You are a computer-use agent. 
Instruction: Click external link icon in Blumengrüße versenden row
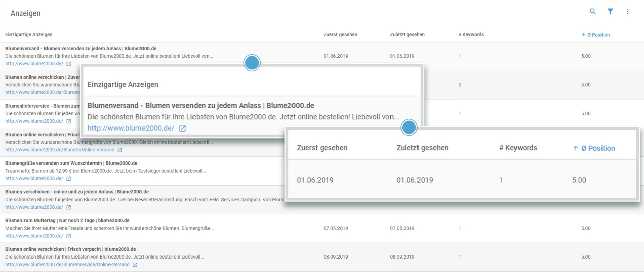click(x=68, y=178)
